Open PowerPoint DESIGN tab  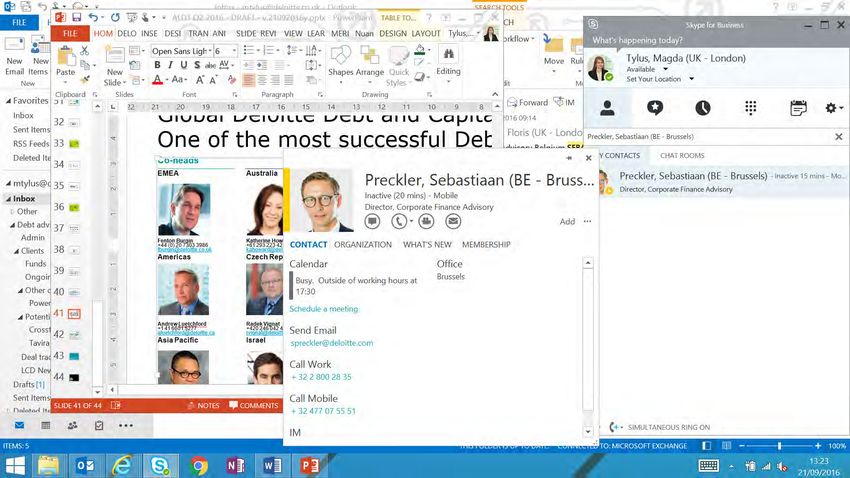393,34
